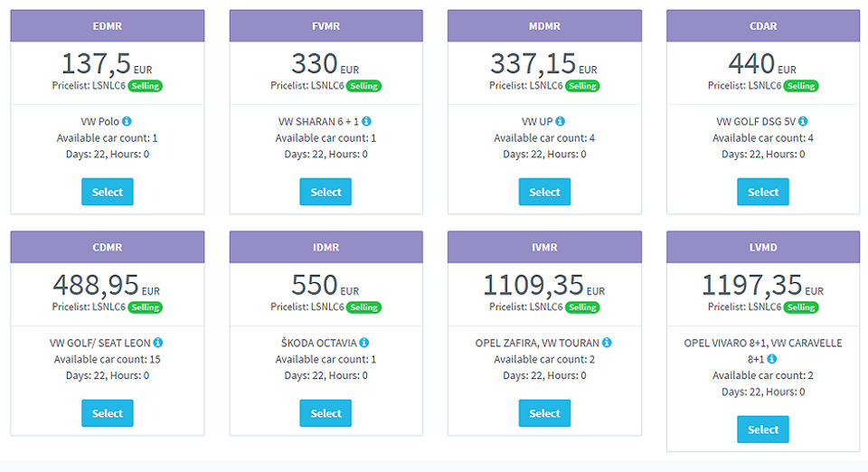The width and height of the screenshot is (868, 472).
Task: Click the Selling badge on the IDMR card
Action: (x=363, y=307)
